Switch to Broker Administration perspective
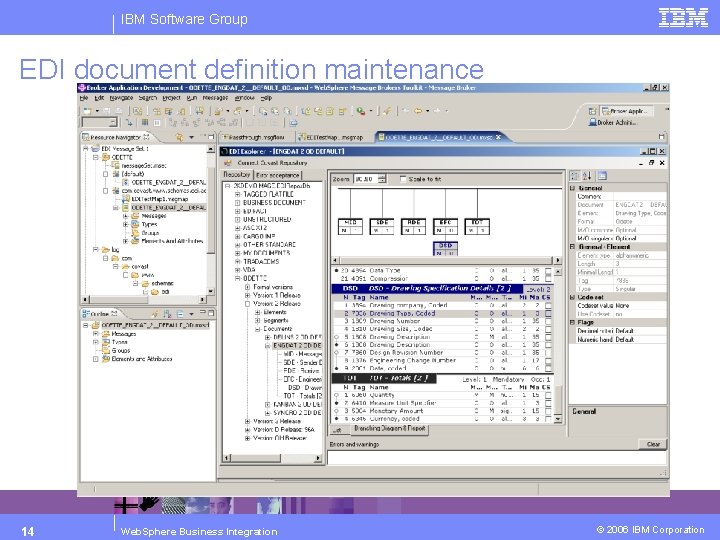The width and height of the screenshot is (720, 540). [x=613, y=123]
